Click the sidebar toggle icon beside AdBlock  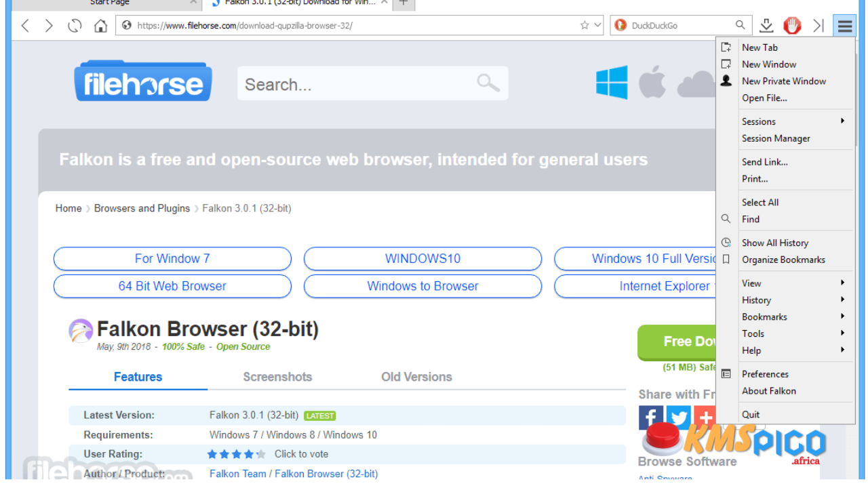click(x=818, y=26)
